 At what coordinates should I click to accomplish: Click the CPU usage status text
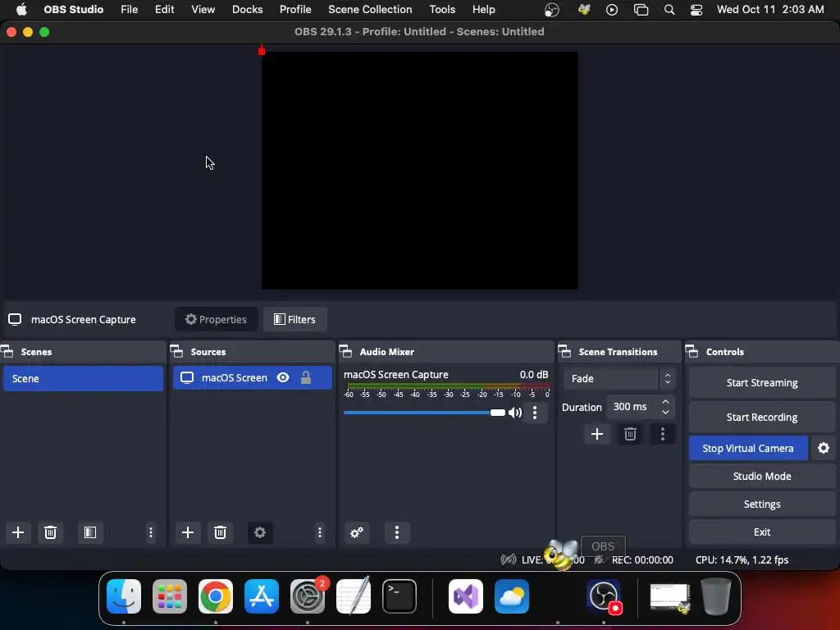click(742, 559)
